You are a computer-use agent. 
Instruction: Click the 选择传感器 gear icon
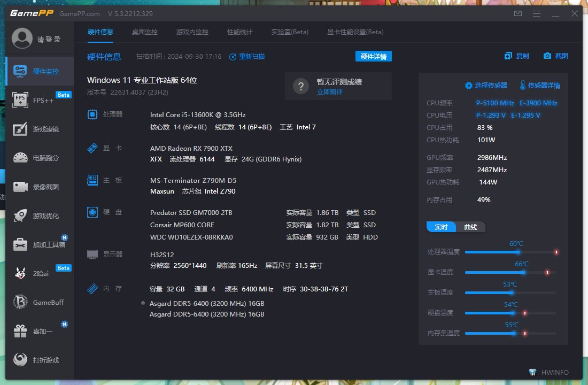pos(469,86)
